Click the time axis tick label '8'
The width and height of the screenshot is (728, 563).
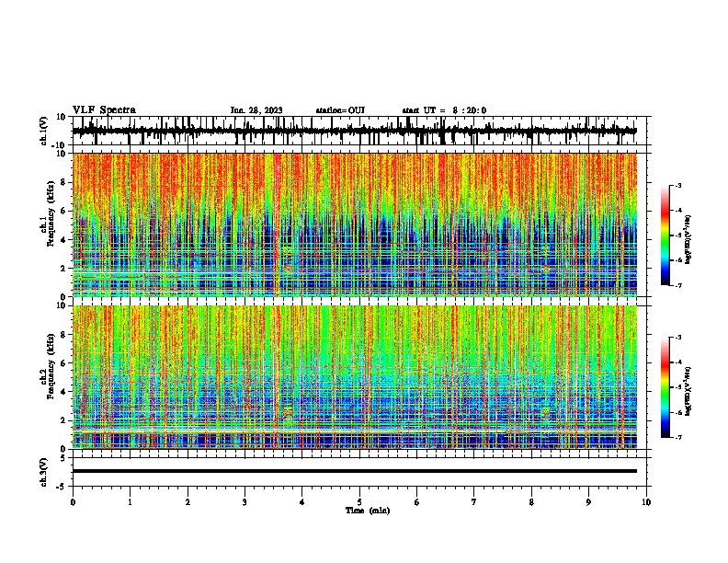pyautogui.click(x=531, y=502)
